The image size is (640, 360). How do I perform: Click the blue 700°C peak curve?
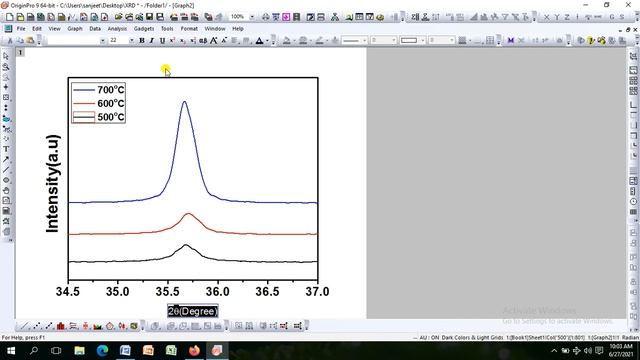point(184,102)
